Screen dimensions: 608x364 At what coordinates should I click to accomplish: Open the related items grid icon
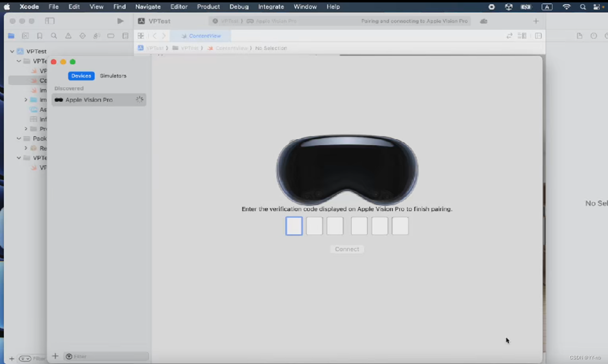coord(141,36)
